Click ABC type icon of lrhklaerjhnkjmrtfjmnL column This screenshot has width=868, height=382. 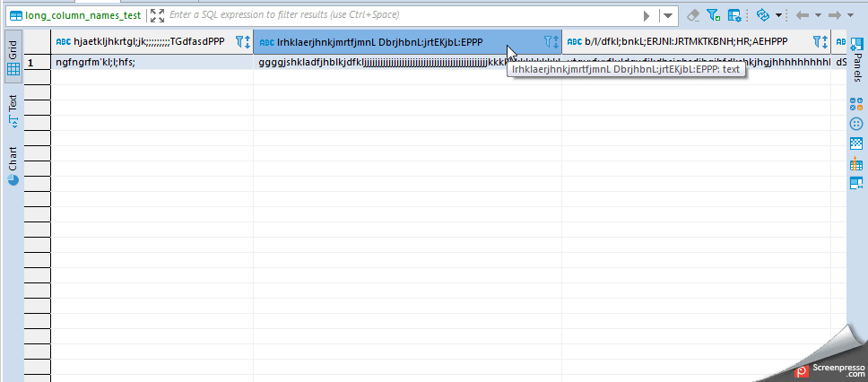point(267,42)
